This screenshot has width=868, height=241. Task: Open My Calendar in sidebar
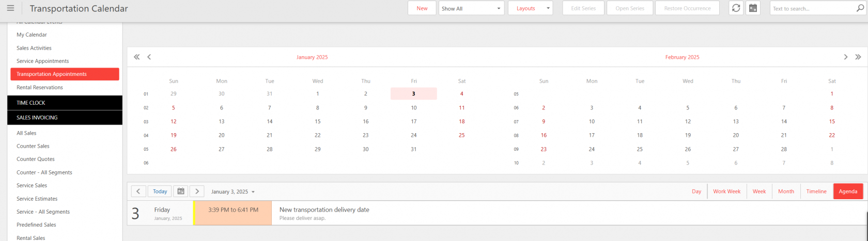32,35
